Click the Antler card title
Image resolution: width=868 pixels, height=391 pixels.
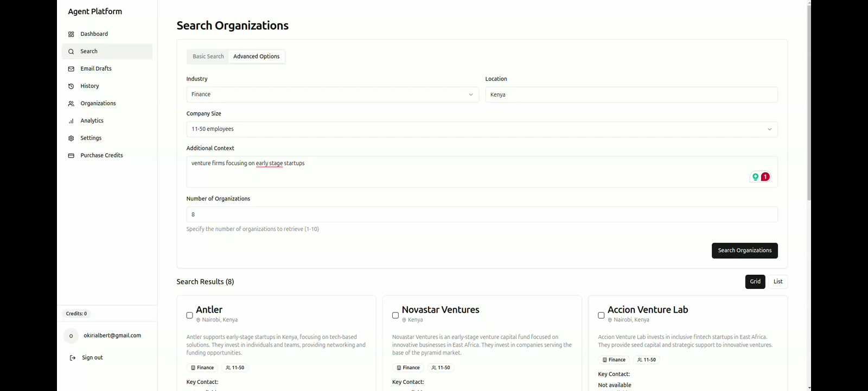coord(209,310)
